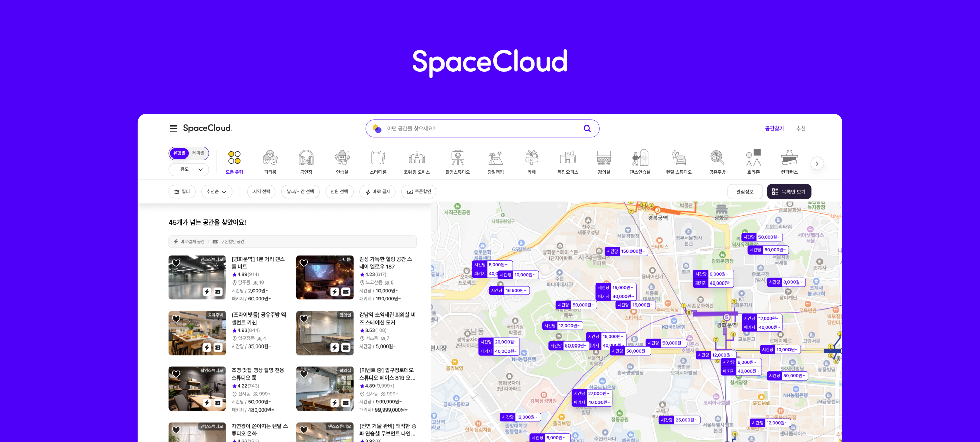
Task: Click the SpaceCloud logo in header
Action: (x=207, y=128)
